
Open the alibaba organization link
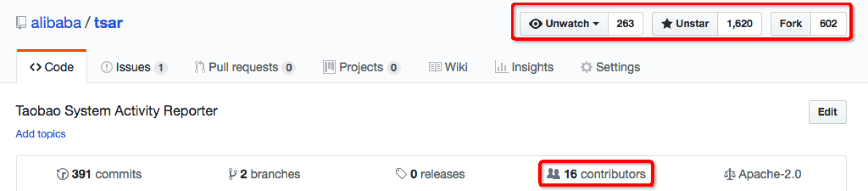[x=56, y=23]
